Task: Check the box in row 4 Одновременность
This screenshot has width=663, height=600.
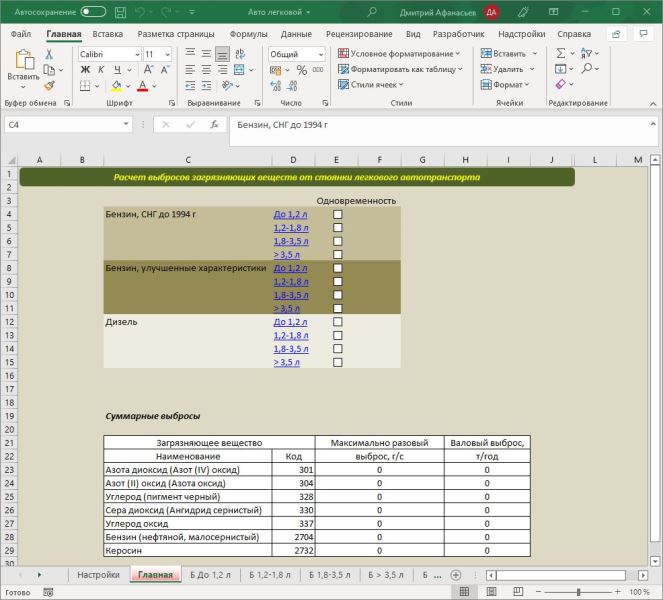Action: (337, 214)
